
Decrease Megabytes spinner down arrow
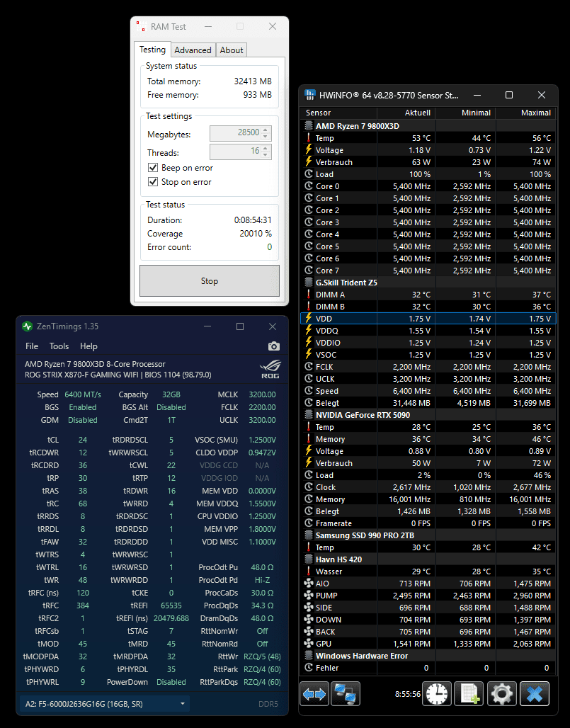point(266,137)
